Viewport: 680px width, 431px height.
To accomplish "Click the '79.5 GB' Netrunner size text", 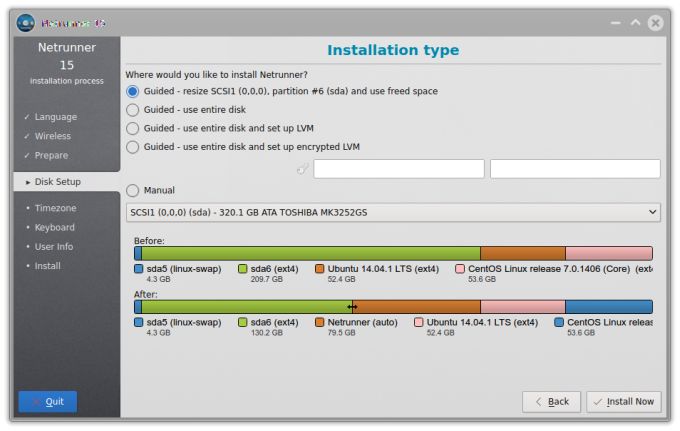I will [341, 333].
